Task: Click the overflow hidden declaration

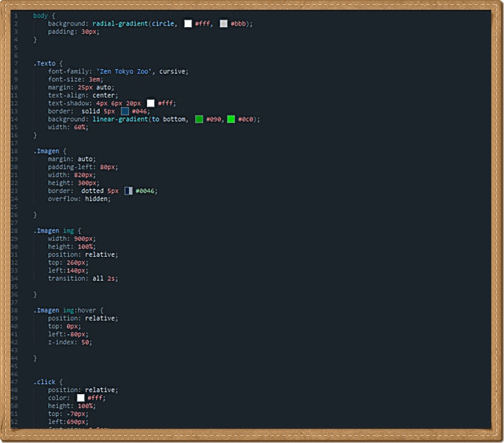Action: point(80,199)
